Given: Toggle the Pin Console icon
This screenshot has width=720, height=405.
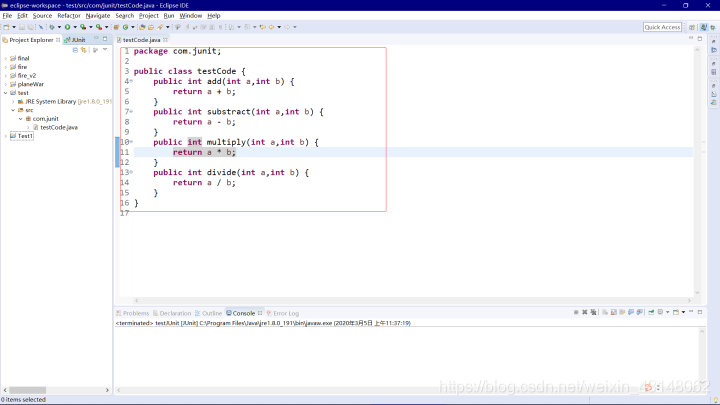Looking at the screenshot, I should pyautogui.click(x=651, y=312).
